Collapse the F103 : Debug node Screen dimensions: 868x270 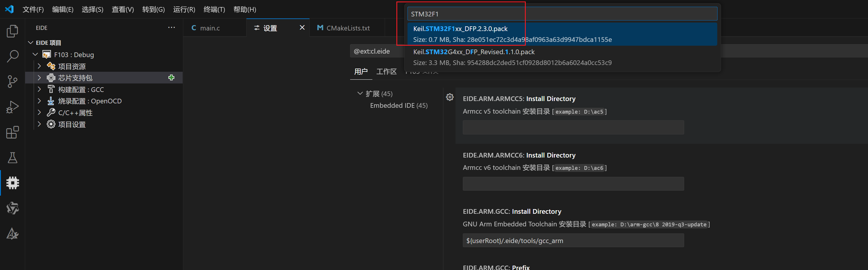click(x=35, y=54)
